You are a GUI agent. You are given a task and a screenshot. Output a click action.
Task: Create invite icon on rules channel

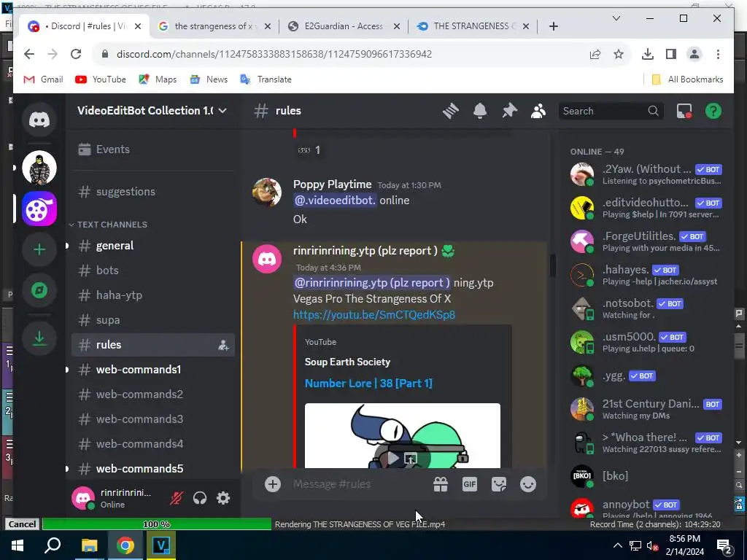223,345
